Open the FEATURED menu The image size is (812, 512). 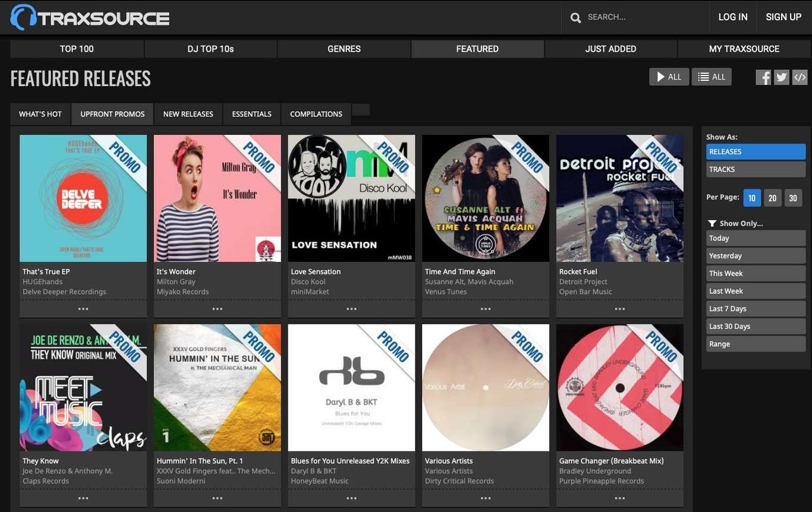477,49
